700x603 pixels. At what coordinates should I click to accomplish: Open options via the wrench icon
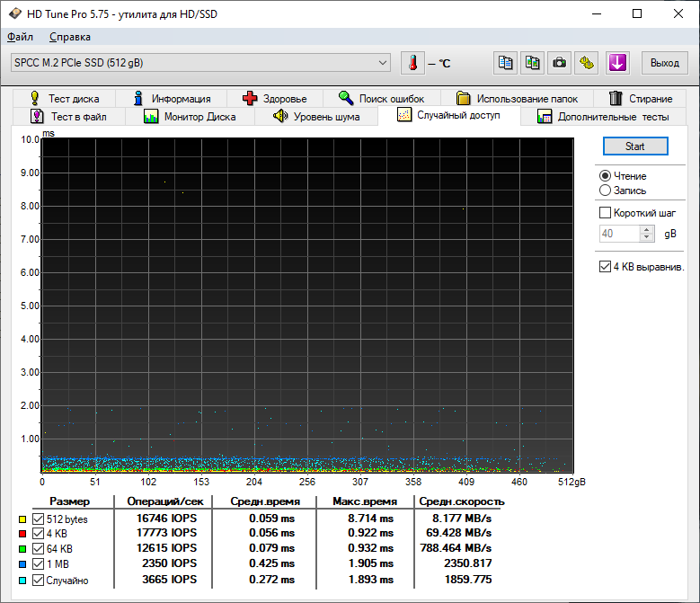[x=587, y=63]
